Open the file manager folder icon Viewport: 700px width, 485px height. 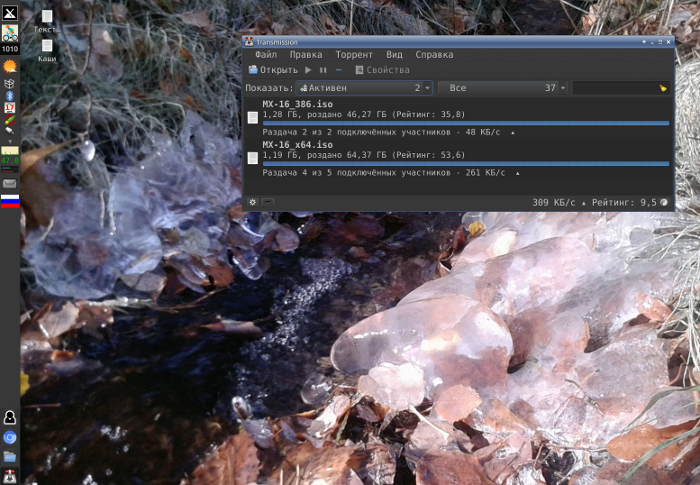pyautogui.click(x=10, y=457)
